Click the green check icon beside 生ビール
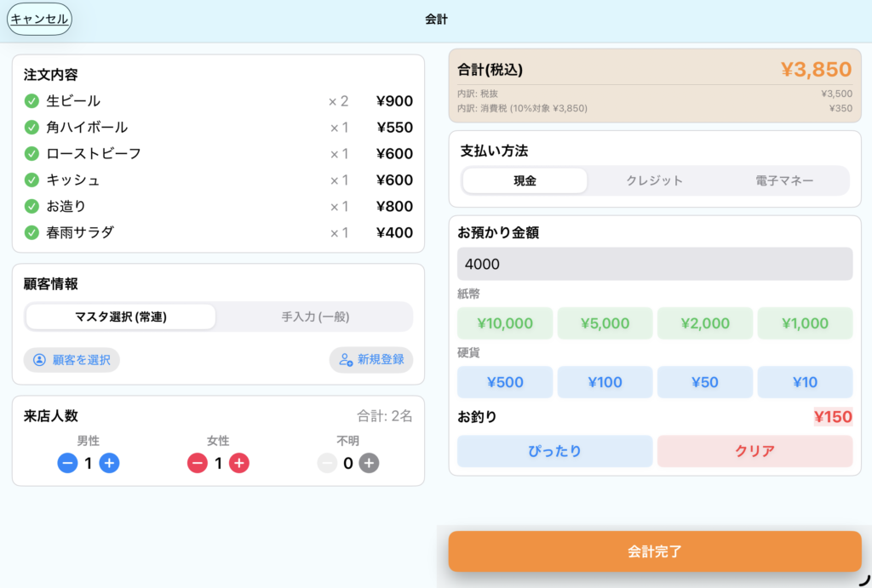 point(32,101)
